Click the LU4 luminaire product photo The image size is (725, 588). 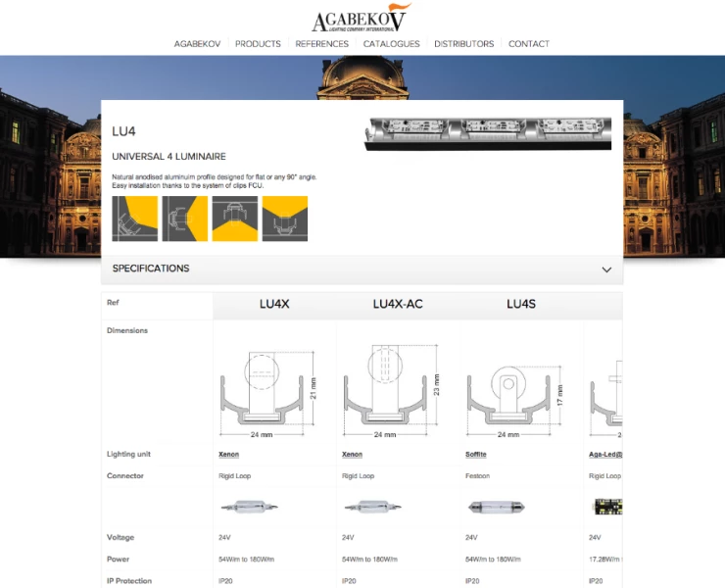(488, 133)
